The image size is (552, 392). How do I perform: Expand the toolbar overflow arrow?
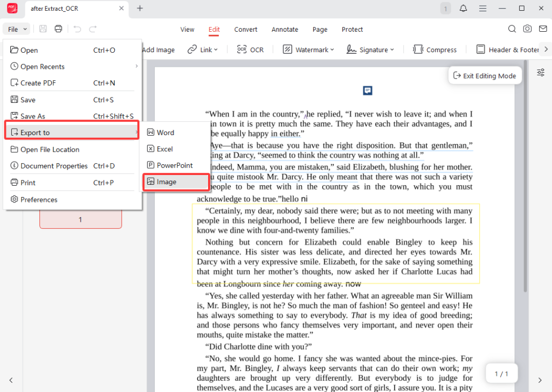tap(546, 49)
